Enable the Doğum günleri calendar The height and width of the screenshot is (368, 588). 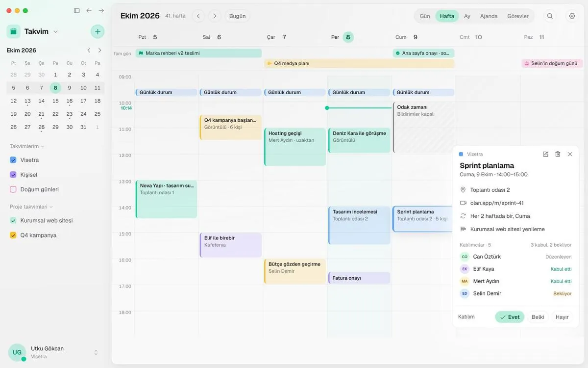13,189
